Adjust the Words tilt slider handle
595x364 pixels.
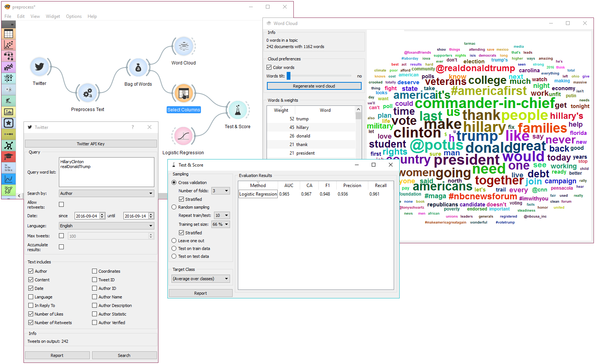coord(289,76)
